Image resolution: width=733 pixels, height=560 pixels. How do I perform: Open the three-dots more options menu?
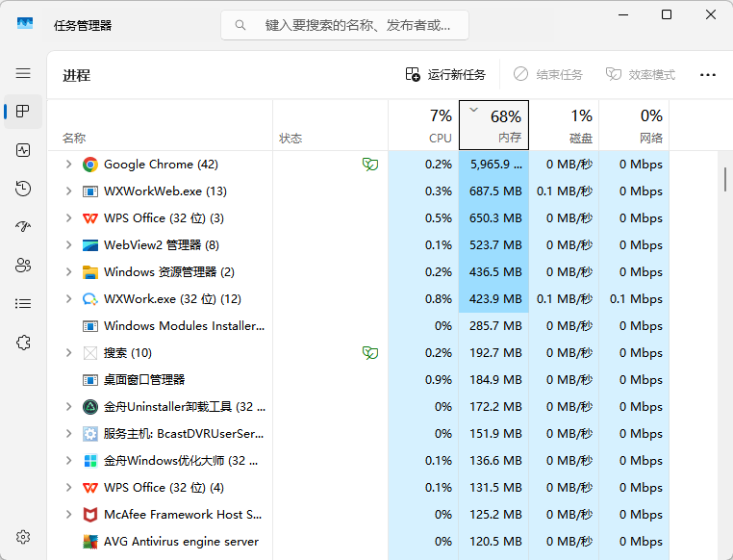(708, 75)
